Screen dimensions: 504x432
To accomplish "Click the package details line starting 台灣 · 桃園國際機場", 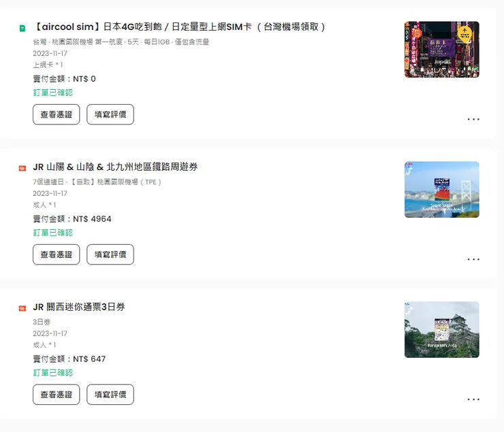I will (121, 41).
